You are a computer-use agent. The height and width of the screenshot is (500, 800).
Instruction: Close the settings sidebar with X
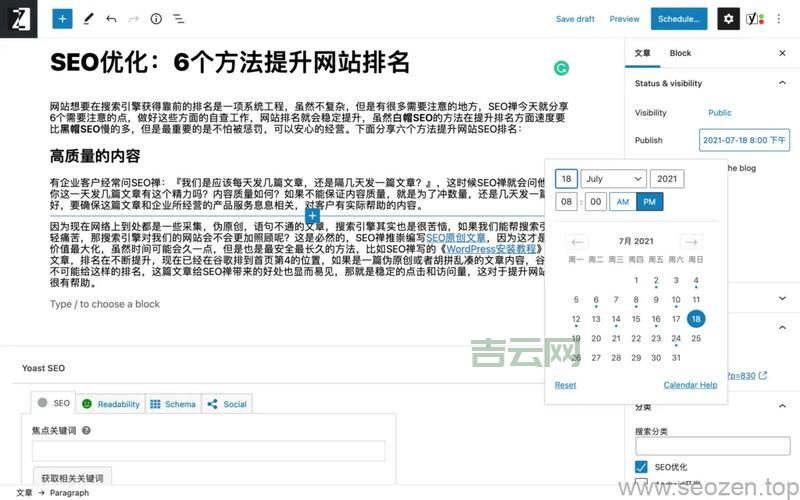782,53
